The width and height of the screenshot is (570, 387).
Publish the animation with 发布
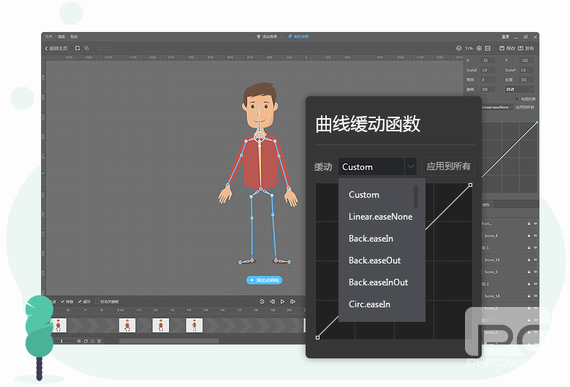coord(526,48)
